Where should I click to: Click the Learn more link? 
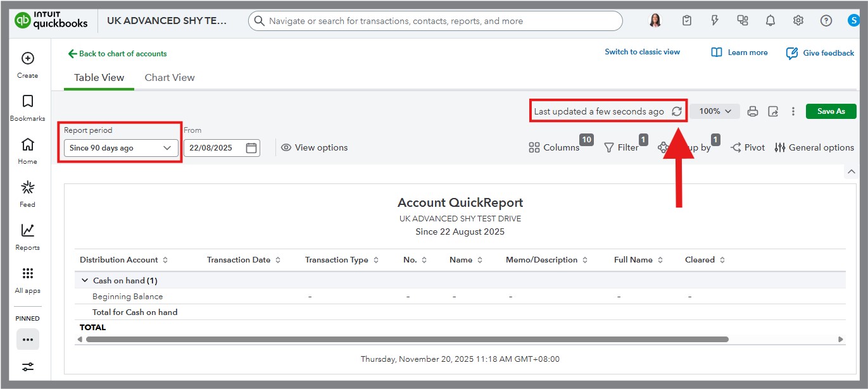(x=739, y=52)
